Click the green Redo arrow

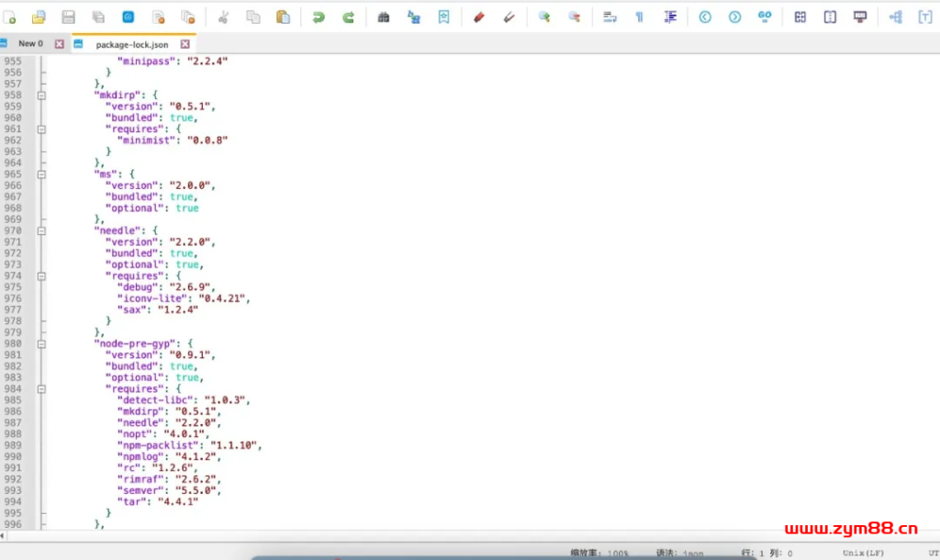(349, 17)
